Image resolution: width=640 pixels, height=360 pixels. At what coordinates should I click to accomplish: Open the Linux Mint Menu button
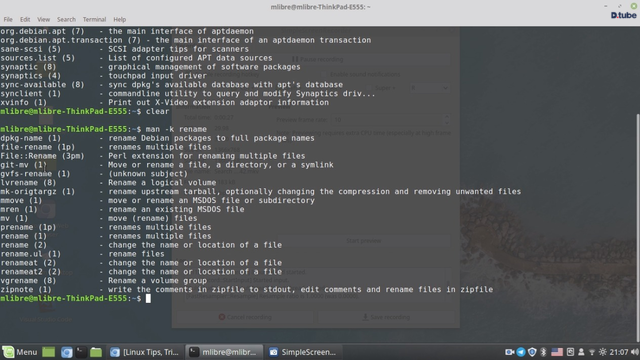coord(20,352)
